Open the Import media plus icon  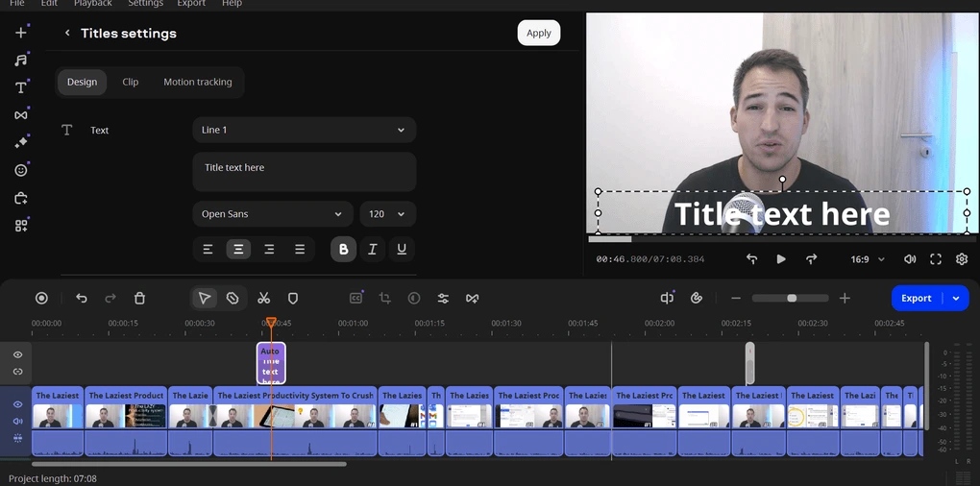coord(21,33)
